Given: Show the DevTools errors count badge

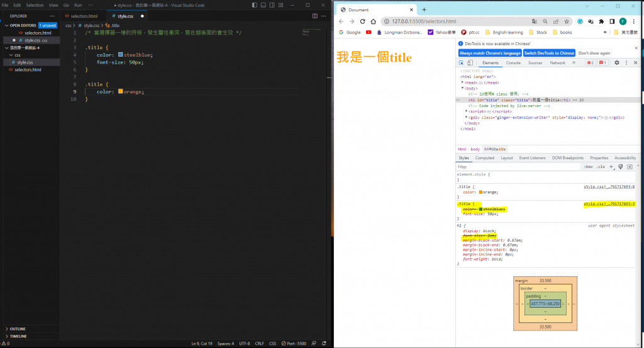Looking at the screenshot, I should pos(590,63).
